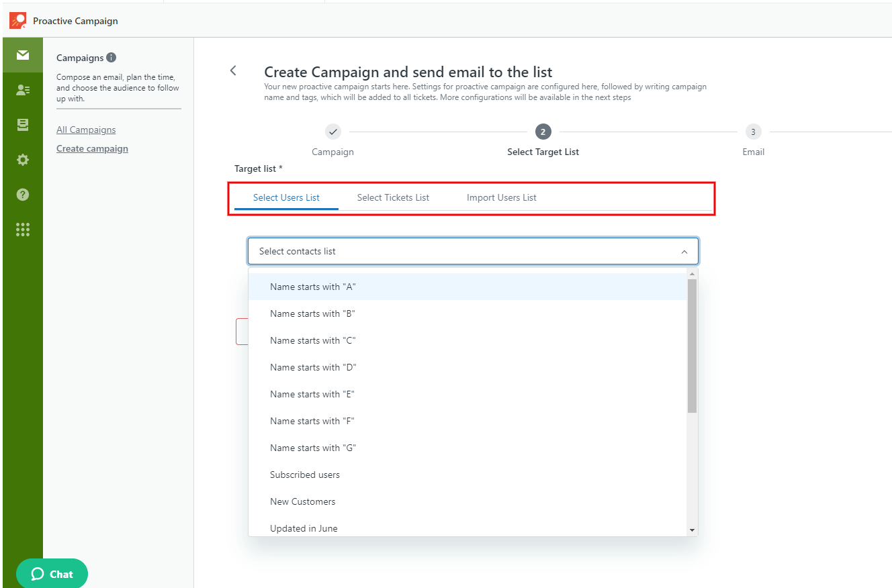Screen dimensions: 892x588
Task: Choose Name starts with "D" option
Action: point(467,367)
